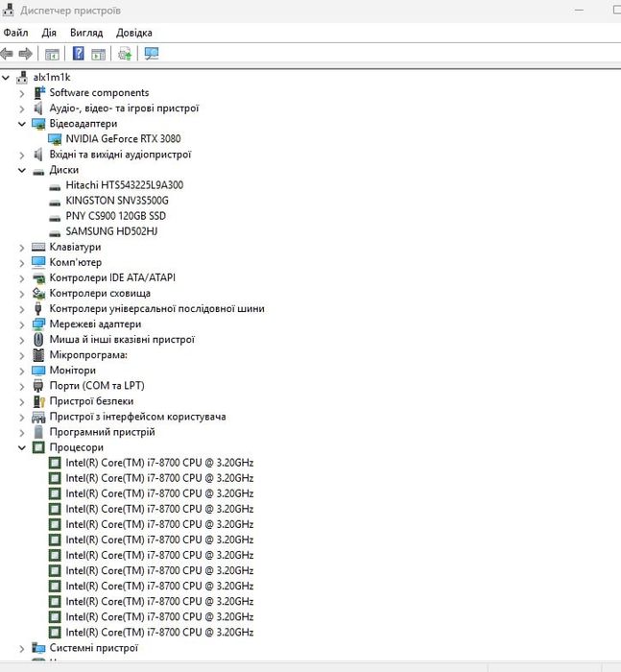Viewport: 621px width, 672px height.
Task: Expand the Системні пристрої category
Action: point(22,648)
